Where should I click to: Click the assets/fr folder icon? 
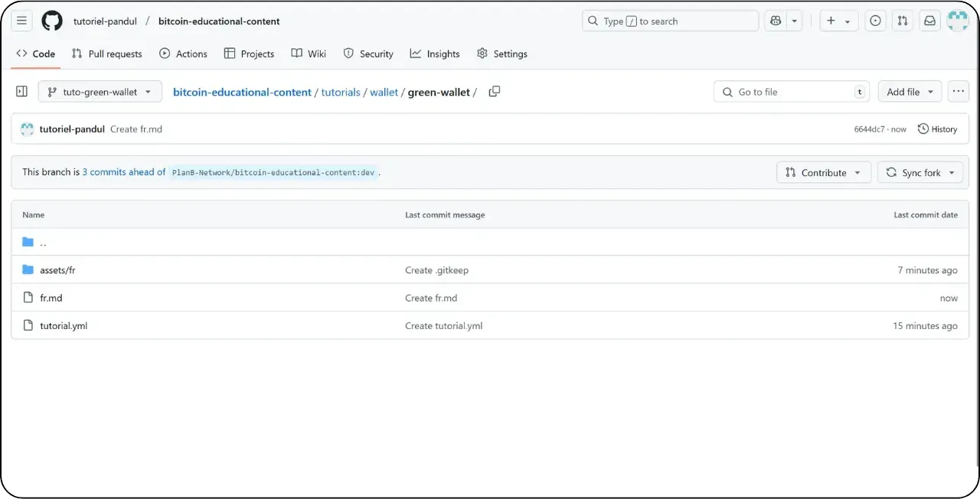pos(27,269)
